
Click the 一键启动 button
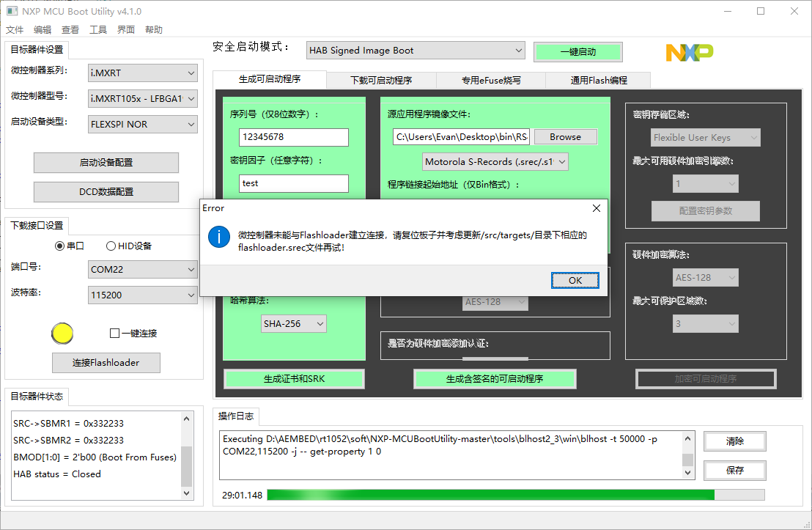click(x=578, y=52)
